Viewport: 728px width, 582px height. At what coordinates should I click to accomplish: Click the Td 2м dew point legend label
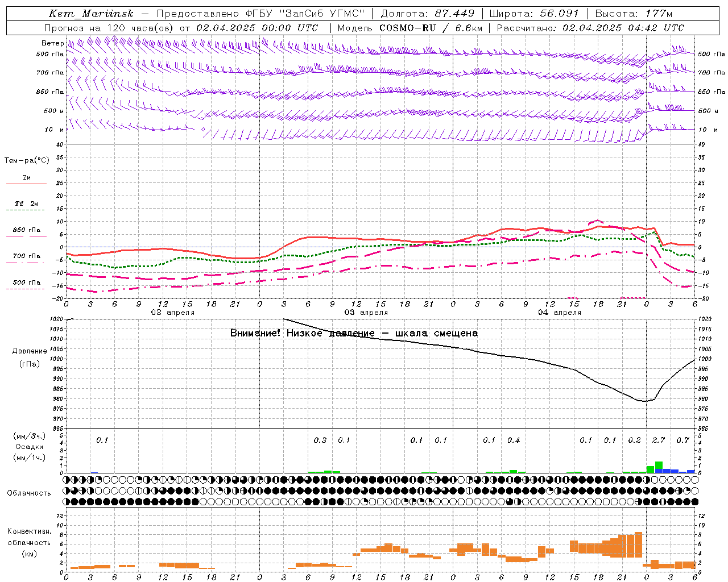tap(26, 203)
